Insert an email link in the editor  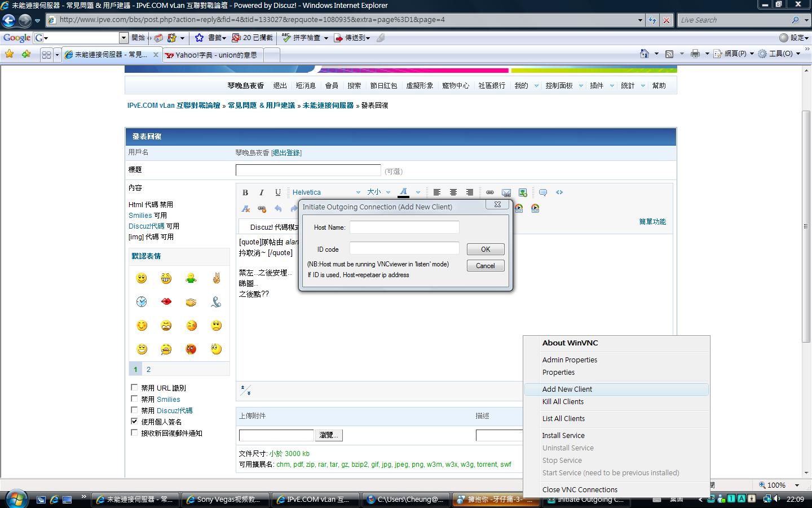tap(506, 192)
